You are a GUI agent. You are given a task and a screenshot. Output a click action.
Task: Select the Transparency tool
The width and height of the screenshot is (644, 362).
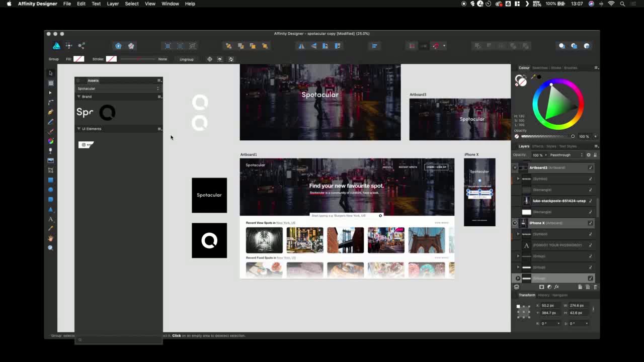pyautogui.click(x=50, y=151)
